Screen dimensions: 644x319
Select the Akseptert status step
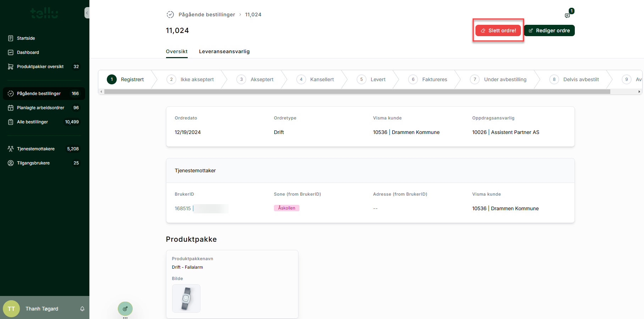pyautogui.click(x=262, y=79)
